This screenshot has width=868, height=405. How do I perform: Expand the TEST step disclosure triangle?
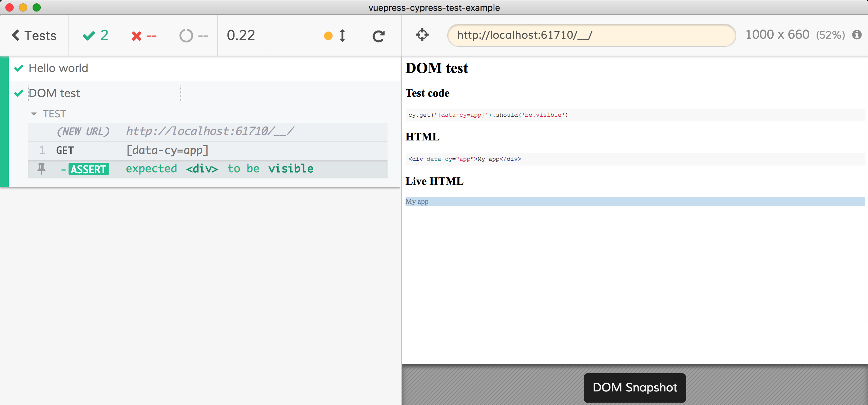pyautogui.click(x=34, y=113)
